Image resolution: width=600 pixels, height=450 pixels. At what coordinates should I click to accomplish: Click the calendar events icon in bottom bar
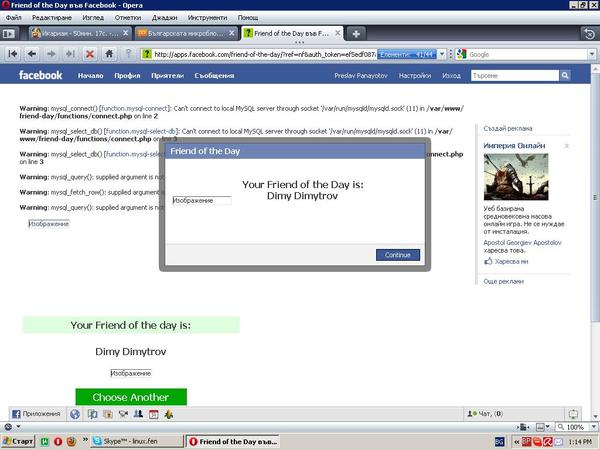point(154,414)
